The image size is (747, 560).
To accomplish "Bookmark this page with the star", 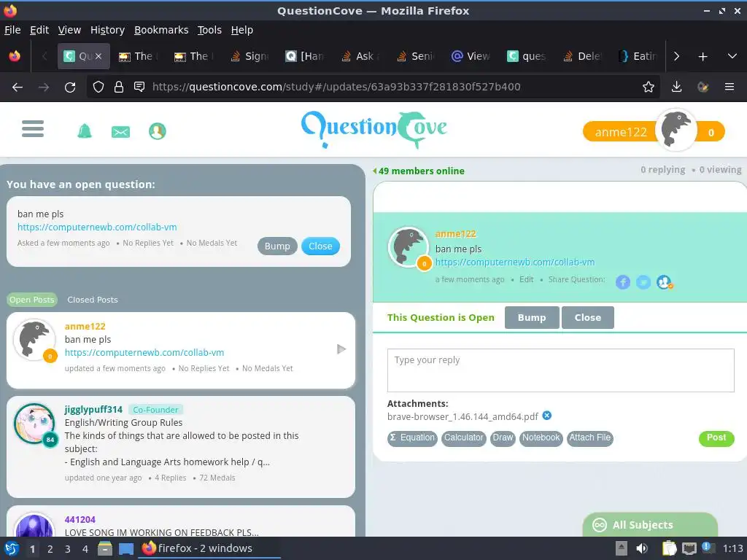I will click(x=648, y=87).
